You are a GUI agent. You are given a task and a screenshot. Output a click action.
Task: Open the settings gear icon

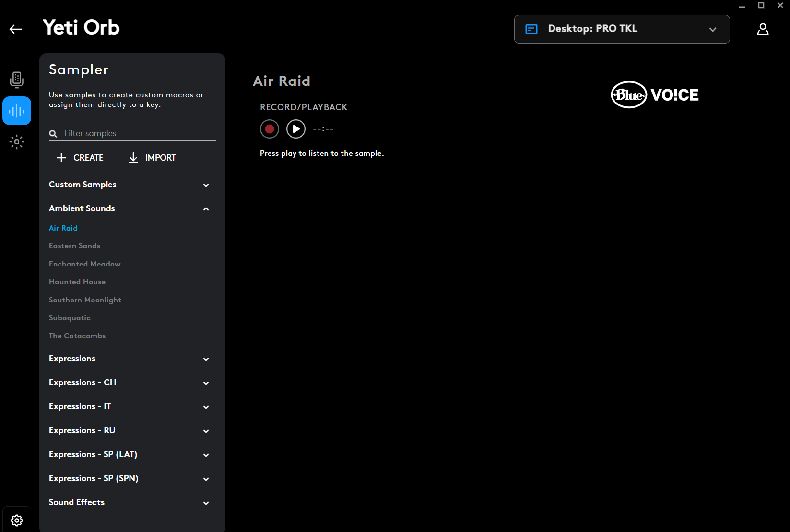pyautogui.click(x=17, y=520)
